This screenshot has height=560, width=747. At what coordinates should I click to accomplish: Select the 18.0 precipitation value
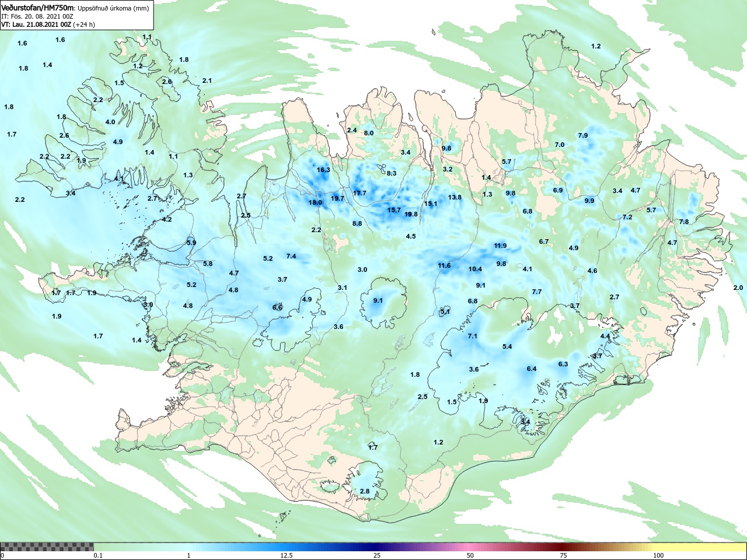[315, 202]
